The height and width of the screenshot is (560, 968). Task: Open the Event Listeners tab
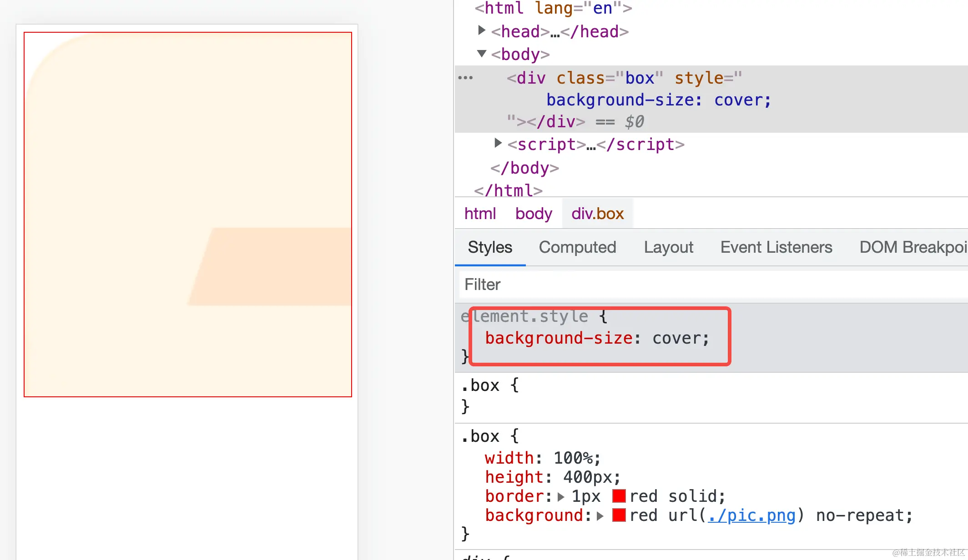(x=776, y=247)
